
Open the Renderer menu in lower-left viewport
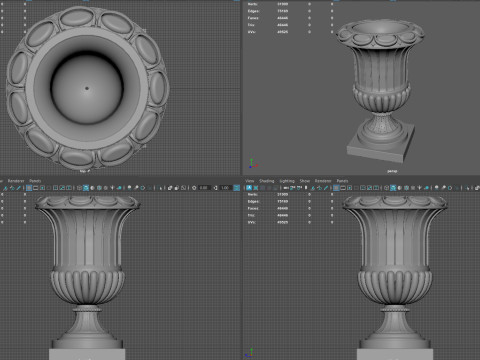[x=16, y=181]
